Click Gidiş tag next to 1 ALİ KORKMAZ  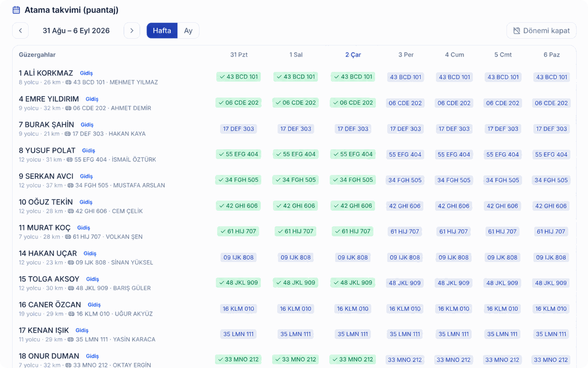87,73
